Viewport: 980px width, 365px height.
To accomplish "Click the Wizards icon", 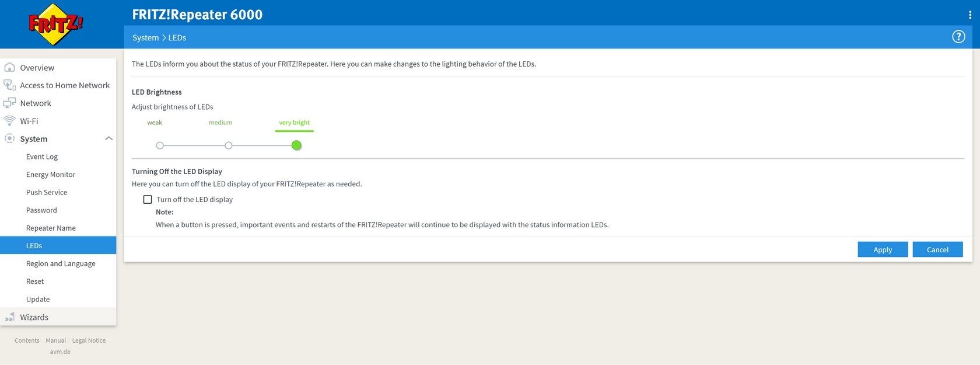I will tap(9, 317).
